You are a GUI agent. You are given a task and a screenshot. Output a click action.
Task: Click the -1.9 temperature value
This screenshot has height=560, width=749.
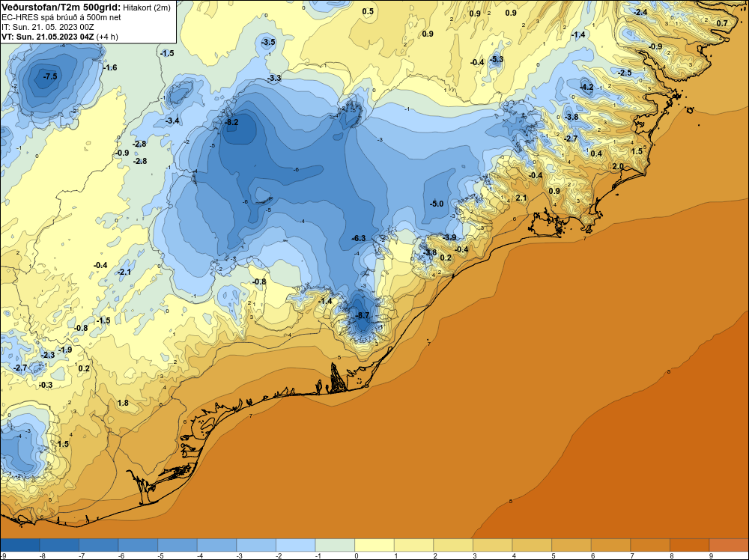pyautogui.click(x=65, y=350)
